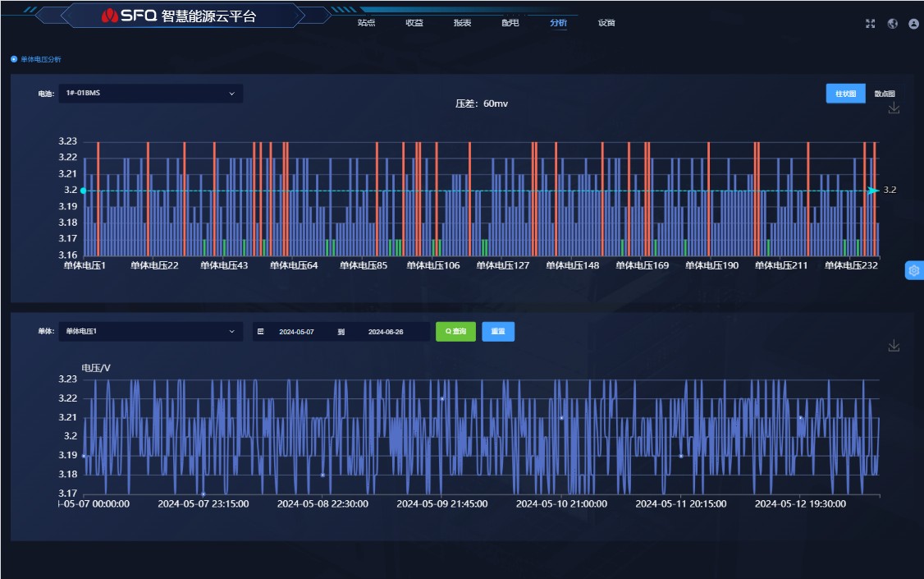This screenshot has height=579, width=924.
Task: Switch chart view to 柱状图
Action: (x=845, y=94)
